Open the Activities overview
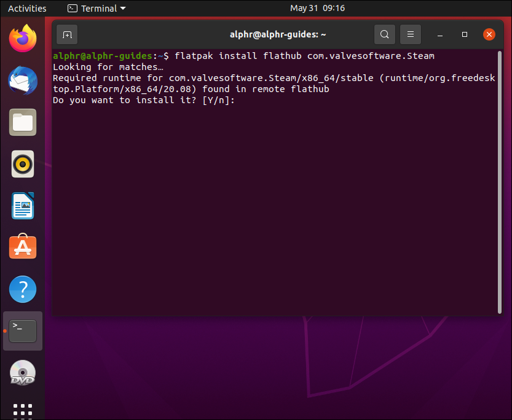This screenshot has height=420, width=512. click(27, 8)
